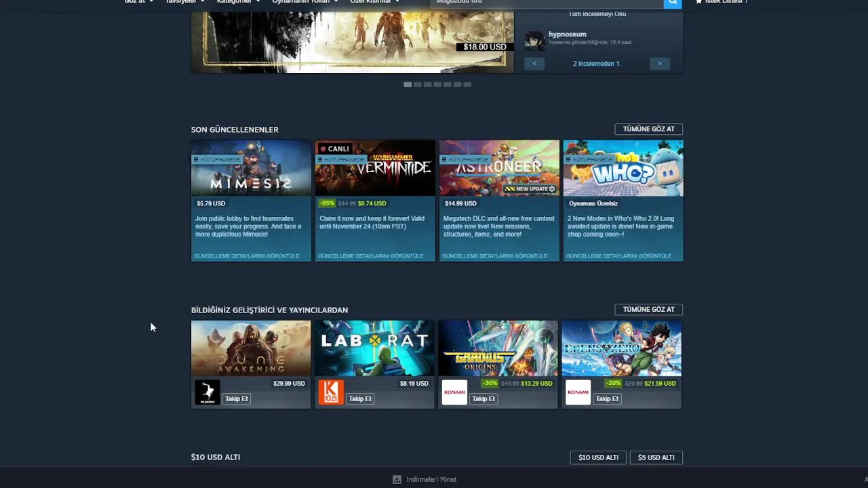Screen dimensions: 868x488
Task: Open the Edens Zero thumbnail
Action: [621, 348]
